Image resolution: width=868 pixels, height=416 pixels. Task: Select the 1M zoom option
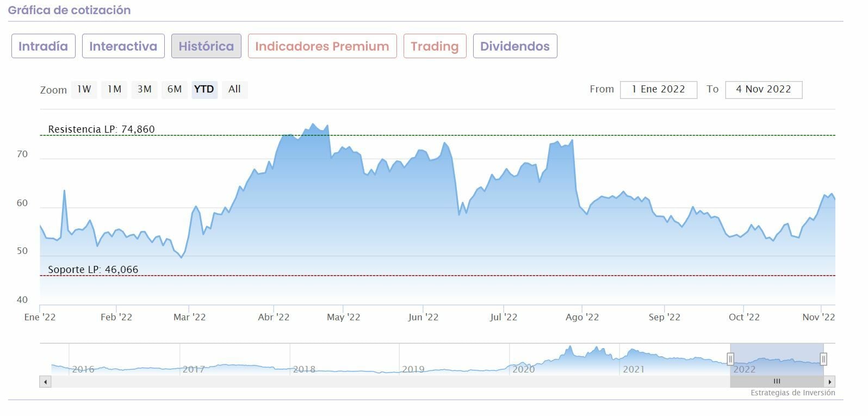(x=114, y=89)
